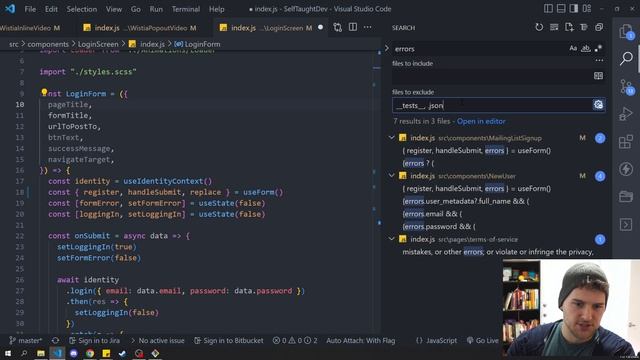Switch results to view as tree
The image size is (640, 360).
pyautogui.click(x=584, y=27)
